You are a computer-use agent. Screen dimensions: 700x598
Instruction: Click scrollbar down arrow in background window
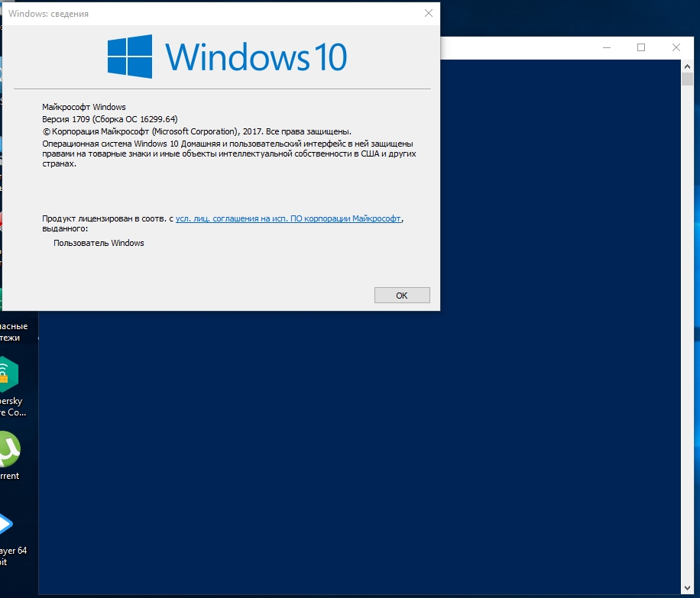[687, 588]
